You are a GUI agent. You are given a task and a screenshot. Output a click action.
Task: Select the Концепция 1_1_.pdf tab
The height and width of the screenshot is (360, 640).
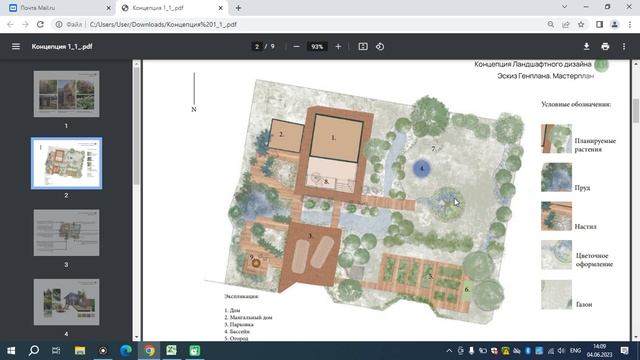[172, 8]
